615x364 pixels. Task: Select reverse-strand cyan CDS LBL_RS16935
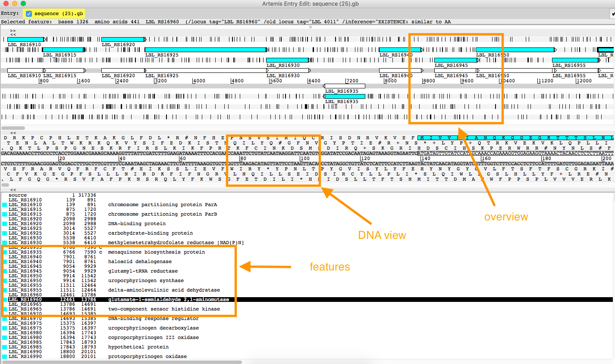[x=345, y=96]
